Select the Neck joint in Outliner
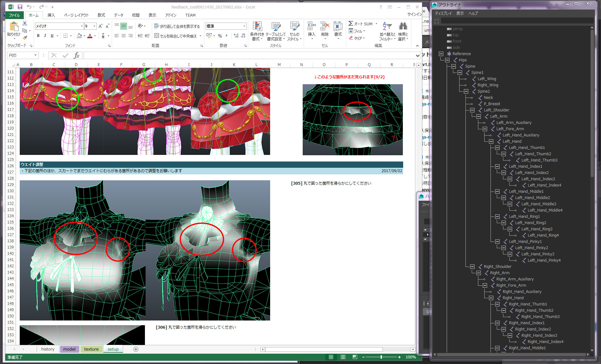This screenshot has width=601, height=364. (488, 97)
